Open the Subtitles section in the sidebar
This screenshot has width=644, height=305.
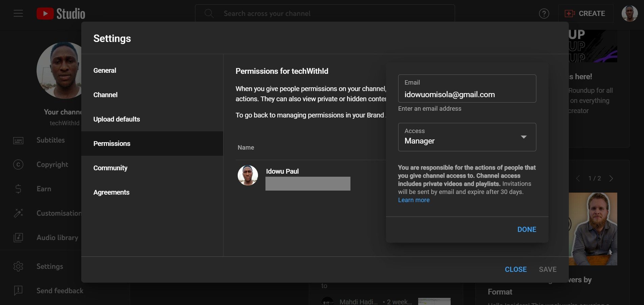coord(50,140)
